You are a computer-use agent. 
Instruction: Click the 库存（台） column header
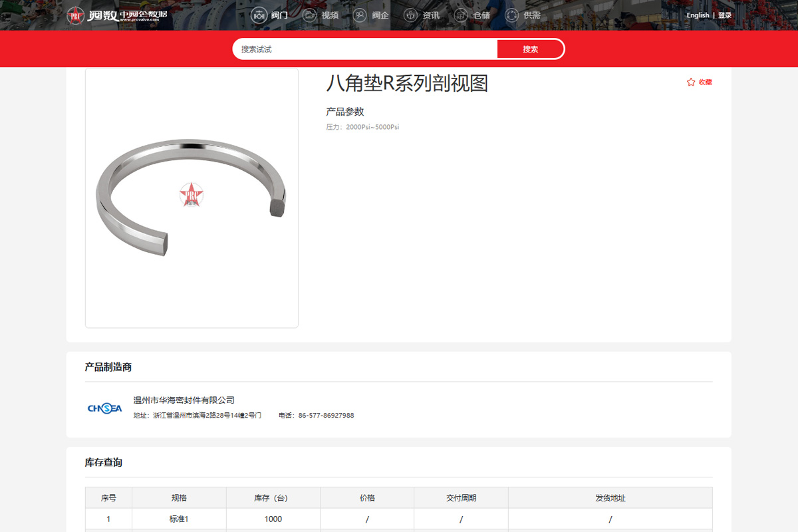pyautogui.click(x=273, y=497)
